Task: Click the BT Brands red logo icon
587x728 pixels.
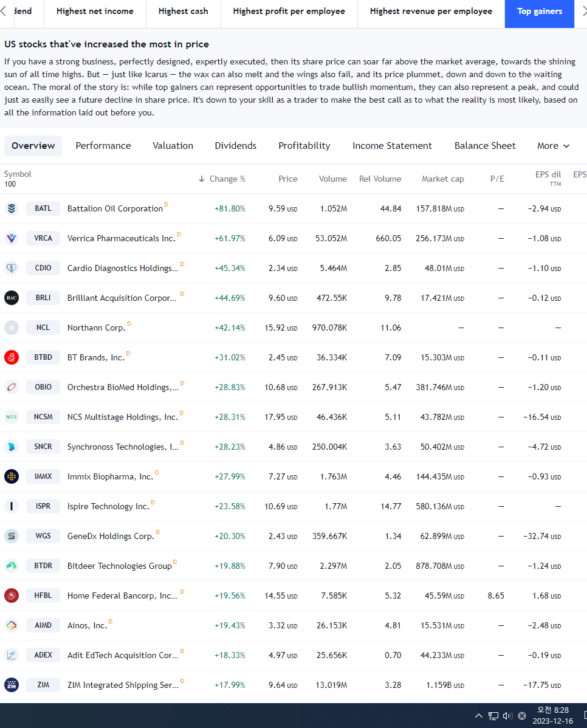Action: 12,357
